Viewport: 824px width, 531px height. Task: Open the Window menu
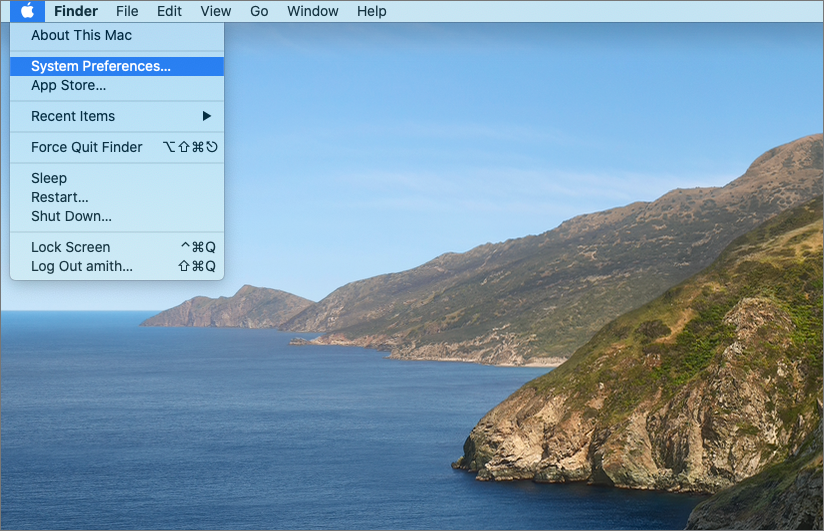312,11
